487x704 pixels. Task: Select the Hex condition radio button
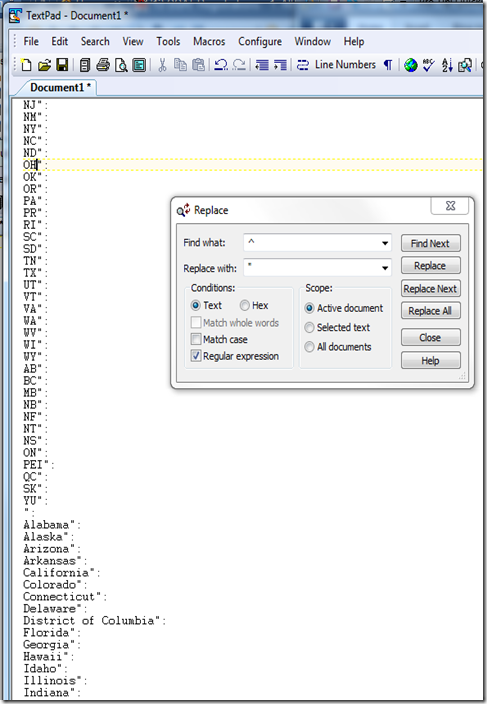click(x=245, y=305)
